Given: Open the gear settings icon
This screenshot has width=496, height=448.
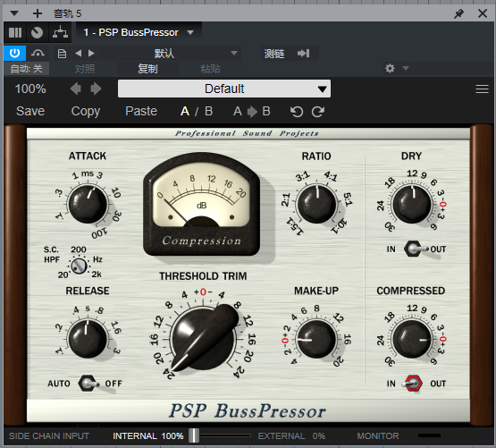Looking at the screenshot, I should [390, 68].
